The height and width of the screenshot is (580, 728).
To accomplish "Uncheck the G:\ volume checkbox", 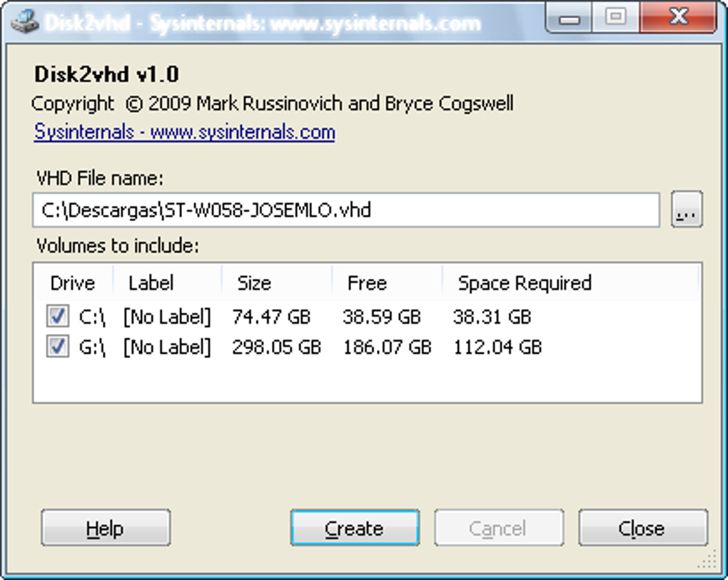I will [58, 346].
